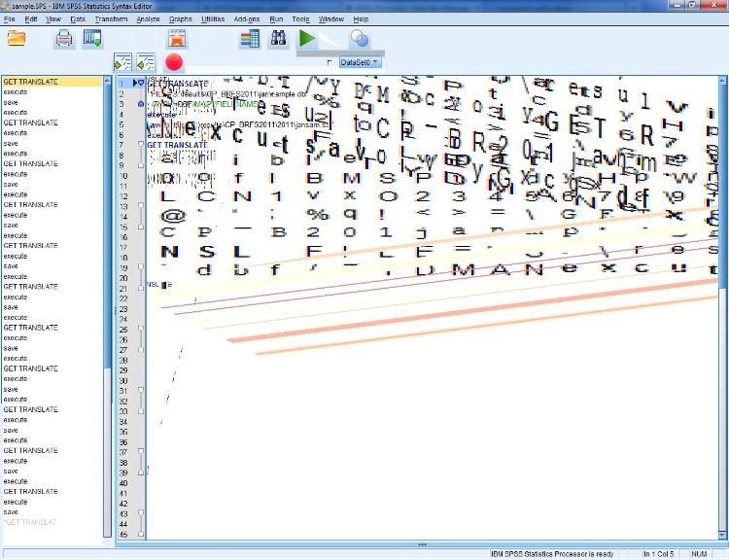The image size is (729, 560).
Task: Click line number 30 in the gutter
Action: (x=123, y=380)
